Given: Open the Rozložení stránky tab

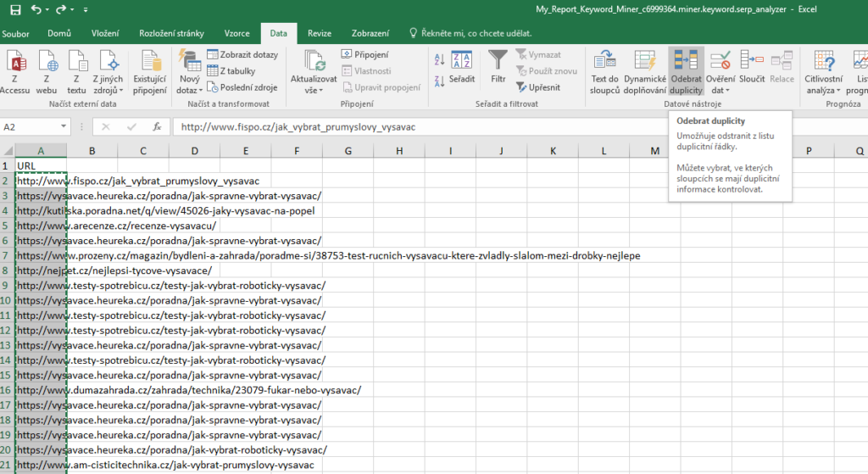Looking at the screenshot, I should click(x=171, y=33).
